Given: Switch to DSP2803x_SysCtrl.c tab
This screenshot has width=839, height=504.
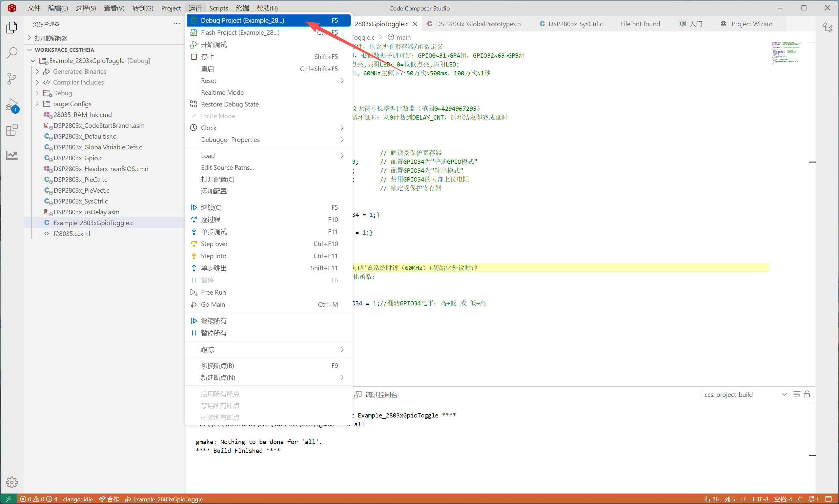Looking at the screenshot, I should 575,24.
